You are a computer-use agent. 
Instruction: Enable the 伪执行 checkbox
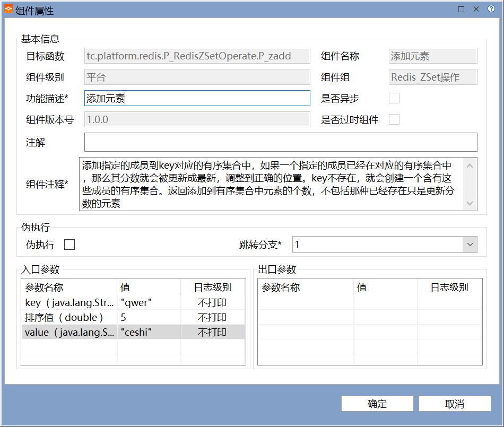click(x=69, y=245)
